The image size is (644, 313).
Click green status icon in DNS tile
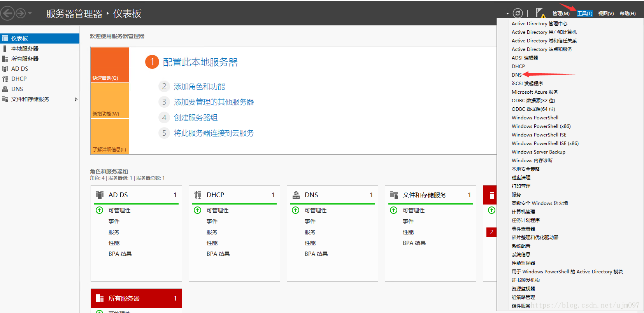pyautogui.click(x=296, y=210)
